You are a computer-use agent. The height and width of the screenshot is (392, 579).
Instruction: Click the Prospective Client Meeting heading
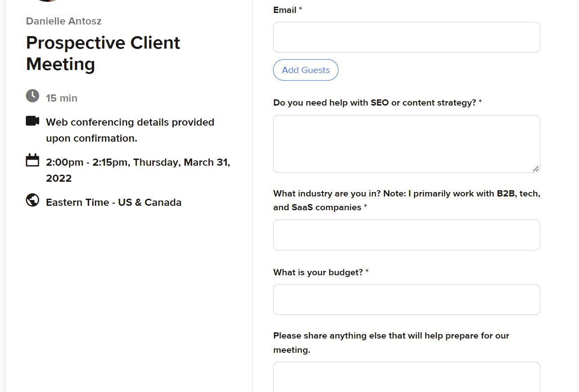tap(103, 53)
